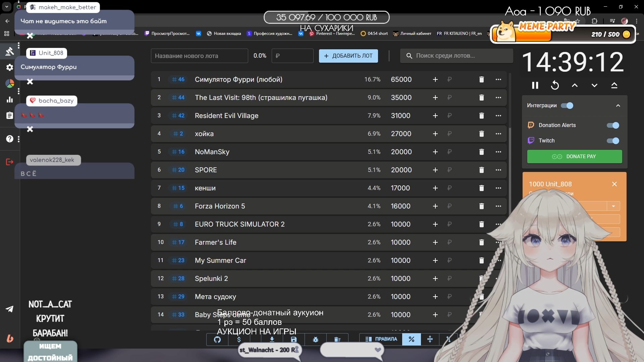Click the Добавить лот button
Viewport: 644px width, 362px height.
(x=348, y=56)
